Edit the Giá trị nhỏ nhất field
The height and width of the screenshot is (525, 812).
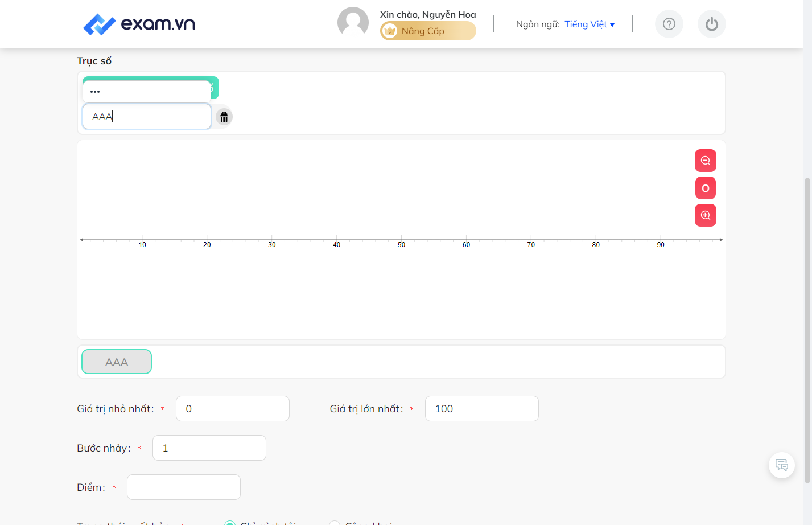(x=233, y=409)
